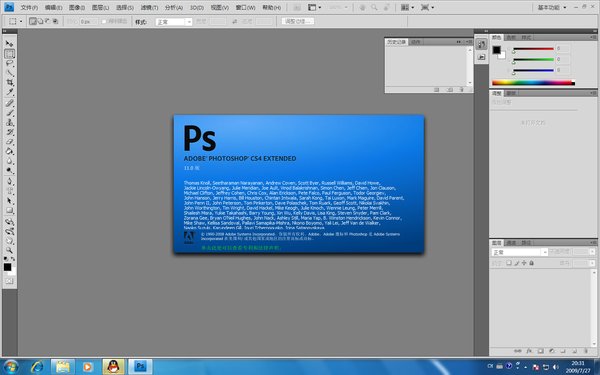
Task: Select the Type tool
Action: [x=10, y=191]
